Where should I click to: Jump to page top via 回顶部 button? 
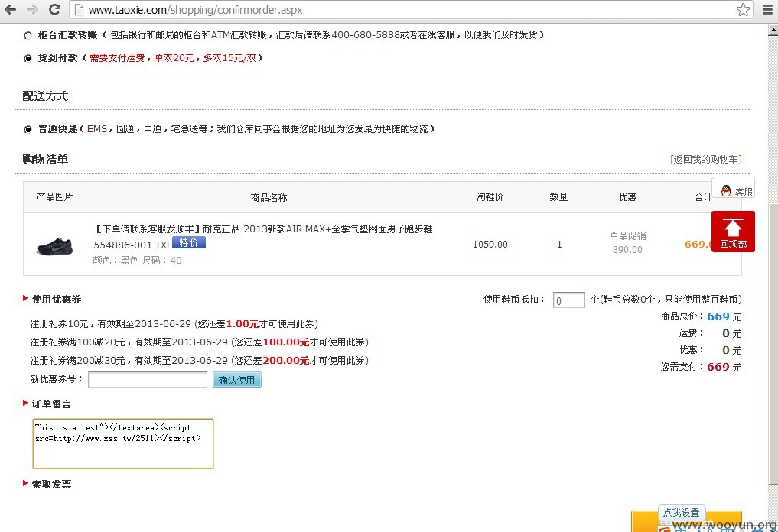(x=733, y=232)
